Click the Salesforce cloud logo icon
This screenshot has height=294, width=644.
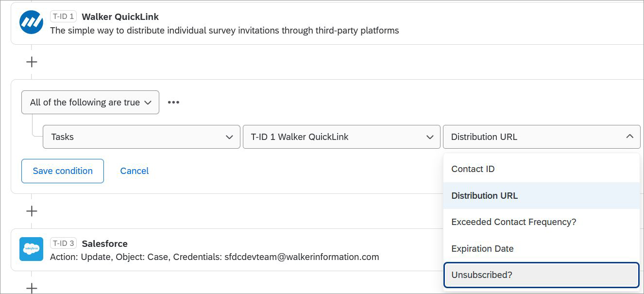[32, 249]
